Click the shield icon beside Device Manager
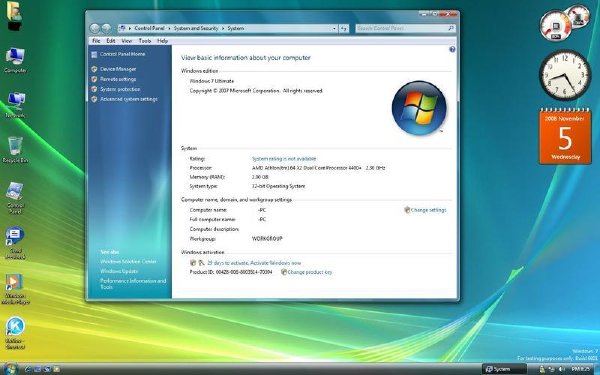 click(94, 69)
